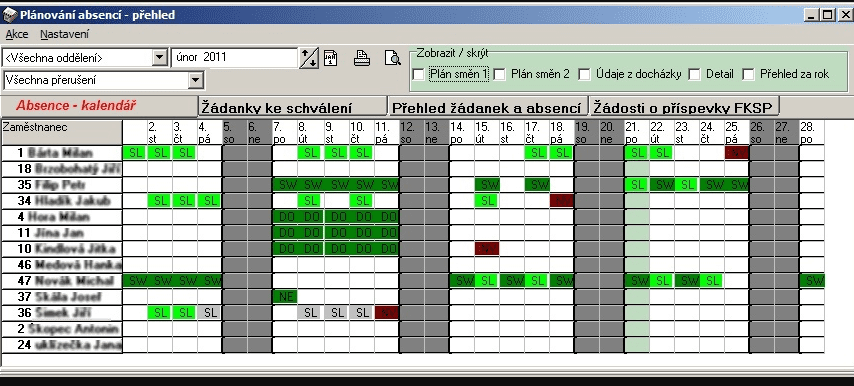
Task: Click Filip Petr's SW cell on the 15th
Action: point(486,185)
